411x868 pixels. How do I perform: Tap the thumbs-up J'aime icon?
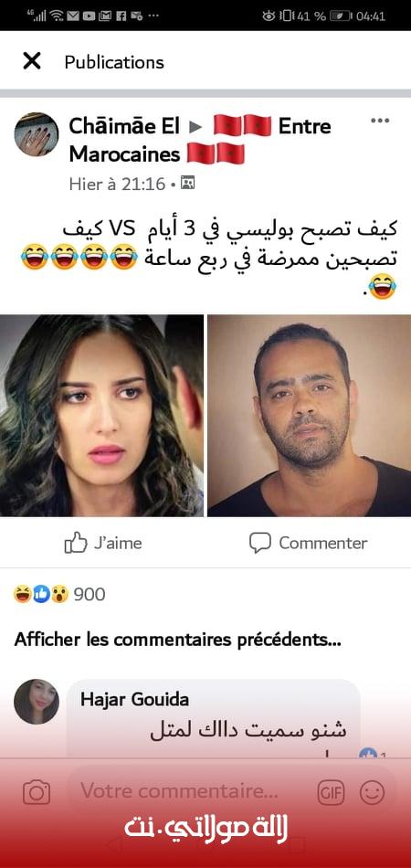pyautogui.click(x=76, y=543)
